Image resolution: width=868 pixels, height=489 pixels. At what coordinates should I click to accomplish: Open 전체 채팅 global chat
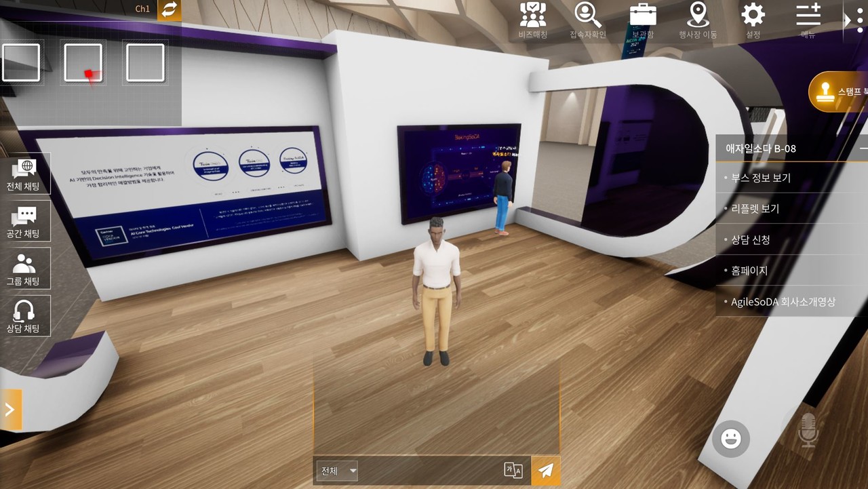pyautogui.click(x=25, y=174)
